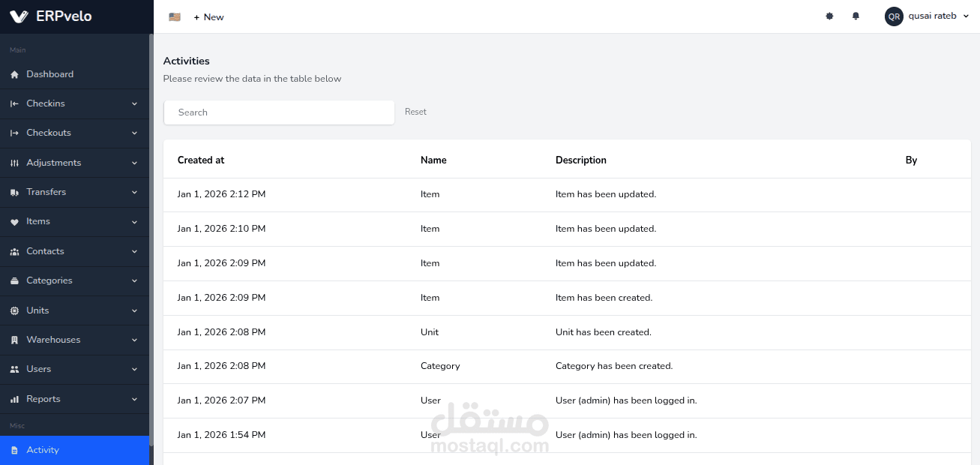
Task: Open the notifications bell
Action: coord(856,16)
